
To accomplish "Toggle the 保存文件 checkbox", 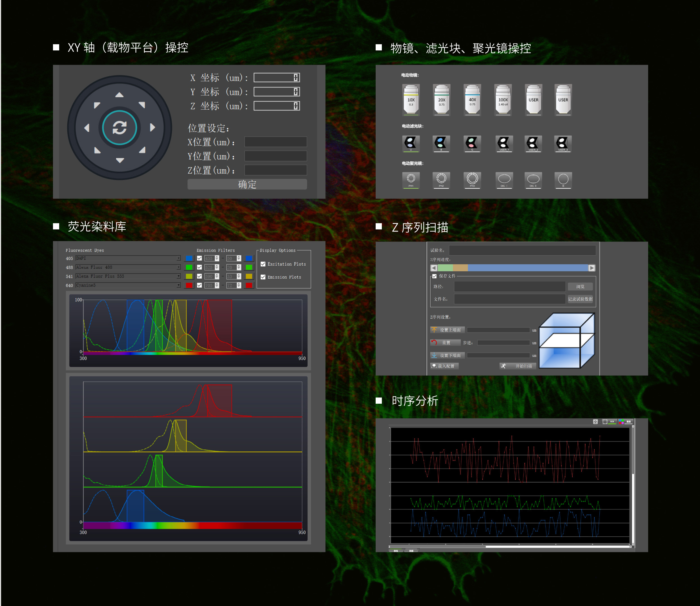I will point(435,276).
